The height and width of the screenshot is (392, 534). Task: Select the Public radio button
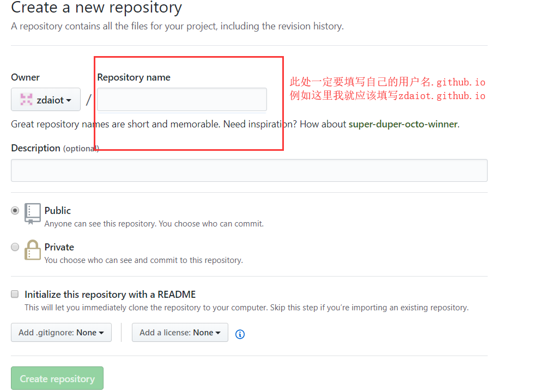[x=15, y=211]
